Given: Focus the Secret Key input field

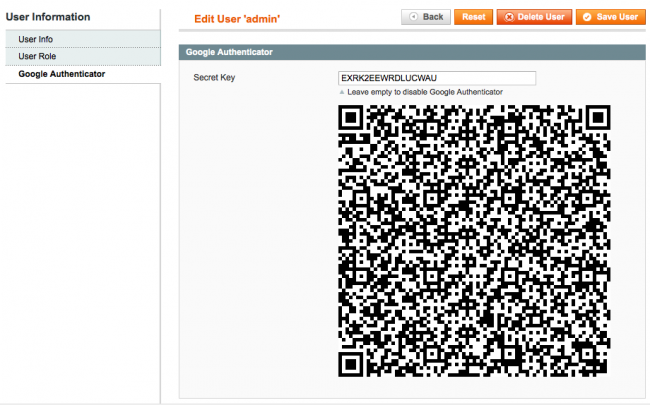Looking at the screenshot, I should 437,78.
